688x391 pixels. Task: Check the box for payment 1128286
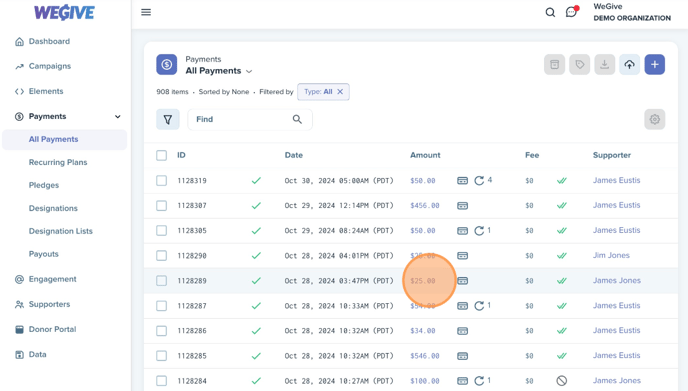click(161, 330)
